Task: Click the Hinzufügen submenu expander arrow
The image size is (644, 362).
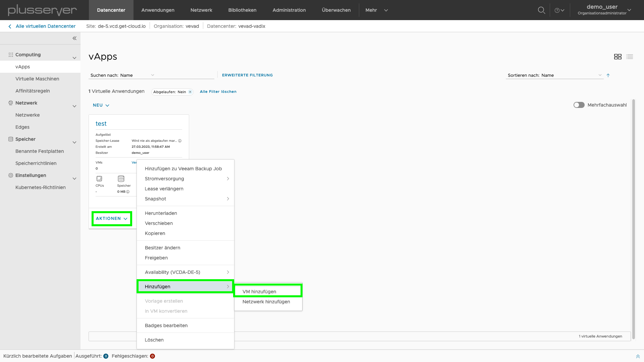Action: [x=228, y=287]
